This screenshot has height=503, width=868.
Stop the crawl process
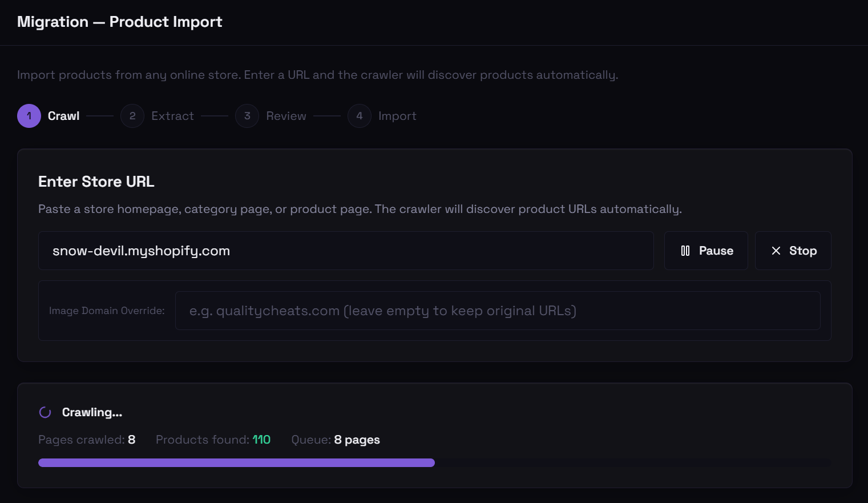click(x=793, y=251)
